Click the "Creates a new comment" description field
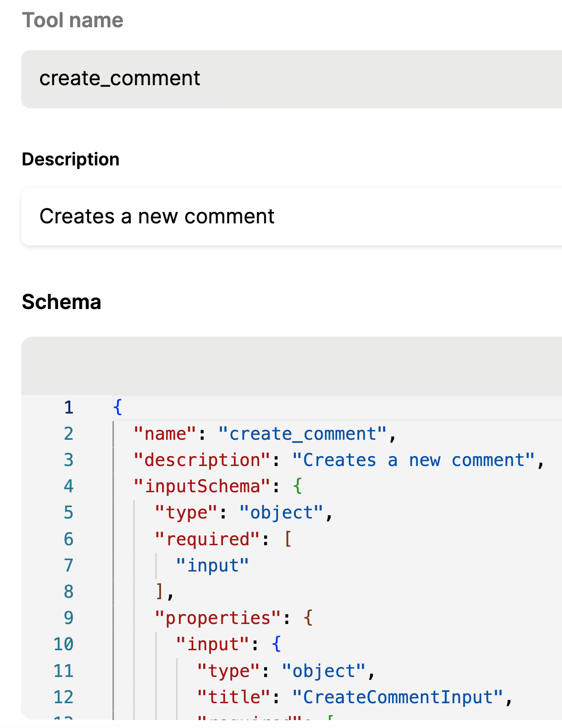 point(291,216)
